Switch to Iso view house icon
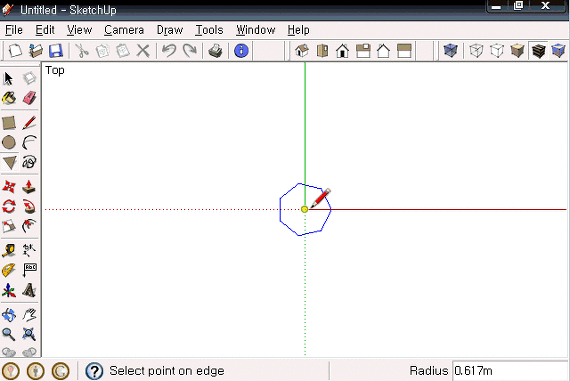This screenshot has width=570, height=381. coord(302,51)
